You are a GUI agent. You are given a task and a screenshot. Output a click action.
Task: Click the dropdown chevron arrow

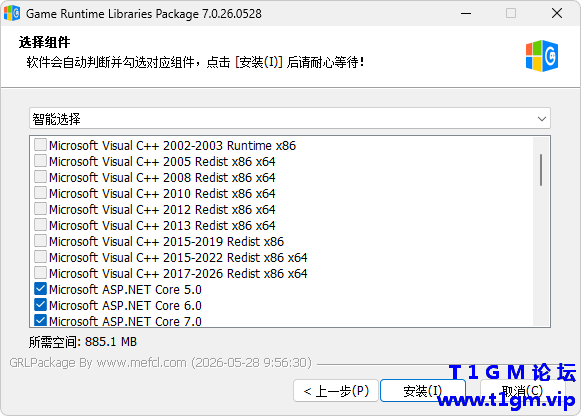pos(542,119)
